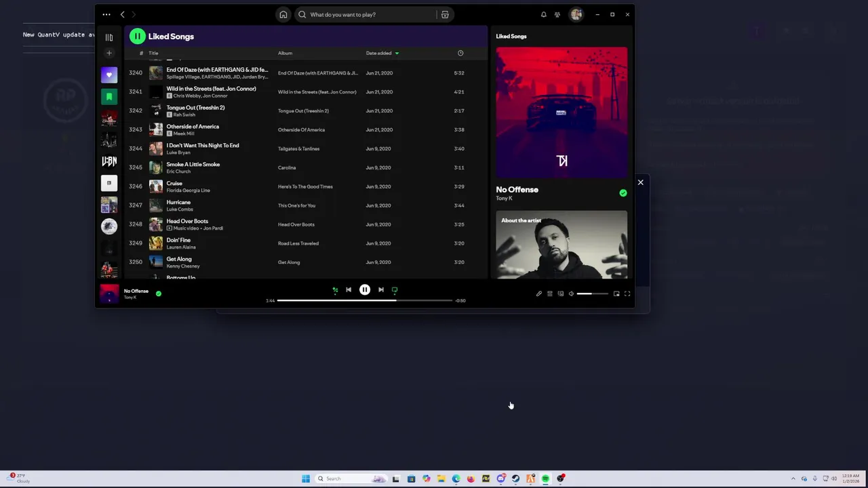The width and height of the screenshot is (868, 488).
Task: Open Liked Songs in the sidebar
Action: pyautogui.click(x=109, y=75)
